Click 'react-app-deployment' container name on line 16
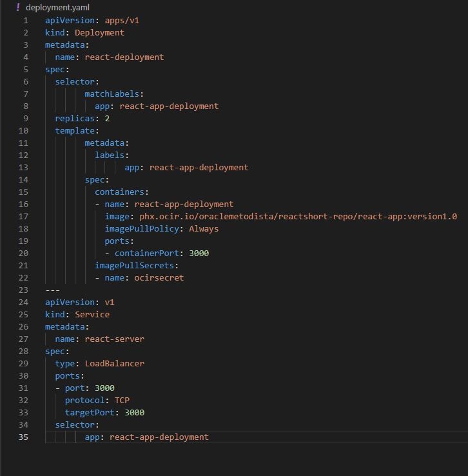This screenshot has width=468, height=476. tap(184, 204)
